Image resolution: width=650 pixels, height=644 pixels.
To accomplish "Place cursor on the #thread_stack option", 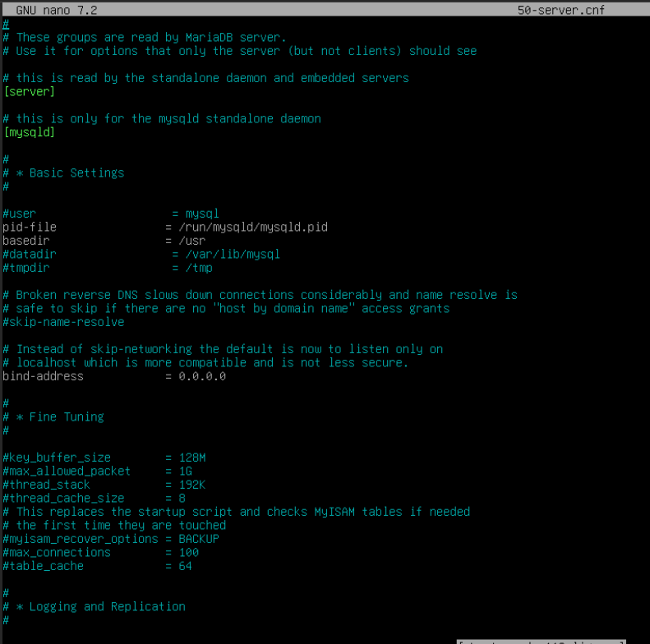I will pyautogui.click(x=46, y=485).
